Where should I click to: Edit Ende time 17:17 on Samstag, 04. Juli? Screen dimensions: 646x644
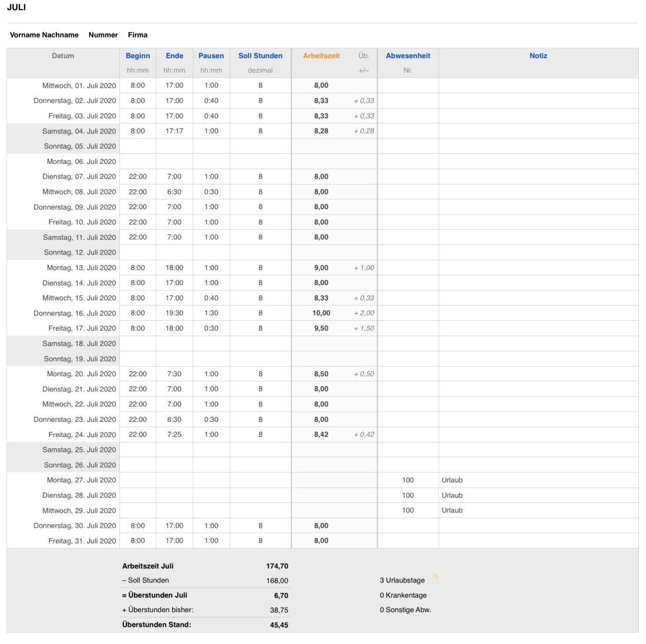click(x=174, y=131)
